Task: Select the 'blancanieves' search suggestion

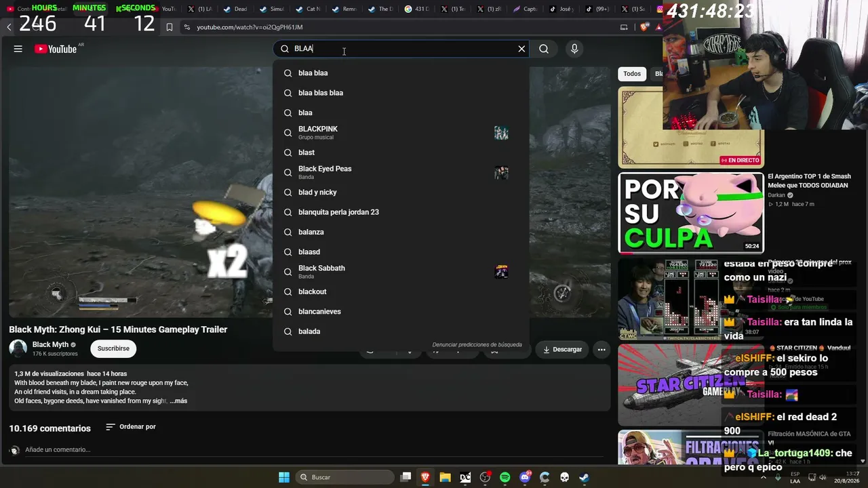Action: (401, 312)
